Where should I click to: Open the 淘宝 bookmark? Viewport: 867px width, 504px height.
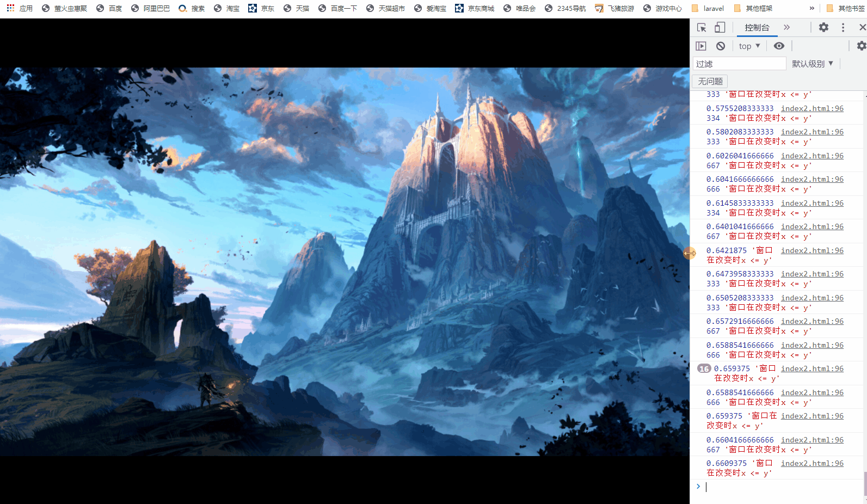click(x=227, y=8)
